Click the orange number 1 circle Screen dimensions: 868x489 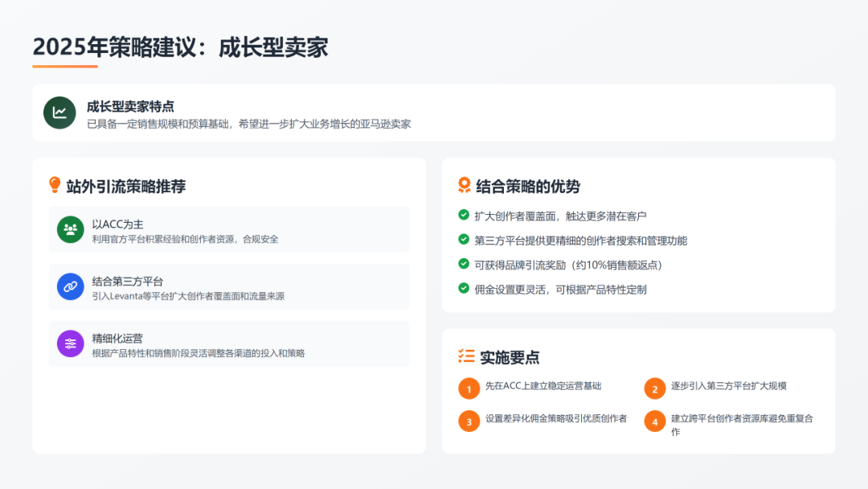click(x=469, y=388)
